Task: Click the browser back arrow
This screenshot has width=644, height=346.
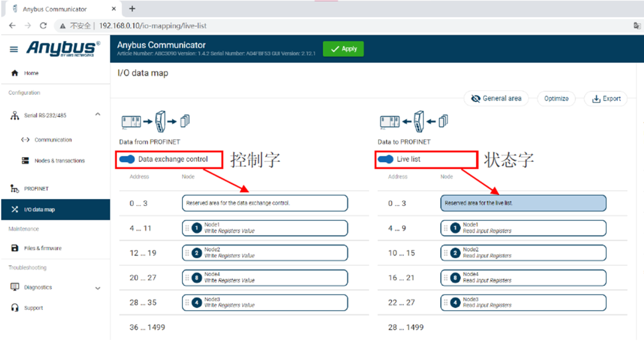Action: (13, 26)
